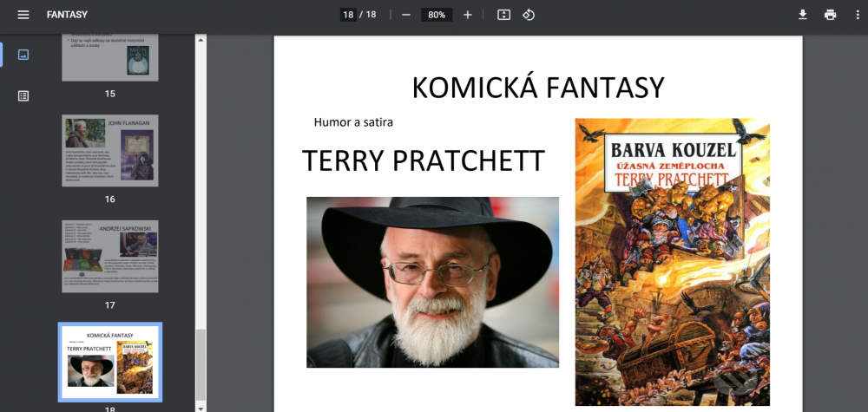Show the document outline view
Viewport: 868px width, 412px height.
click(x=23, y=95)
